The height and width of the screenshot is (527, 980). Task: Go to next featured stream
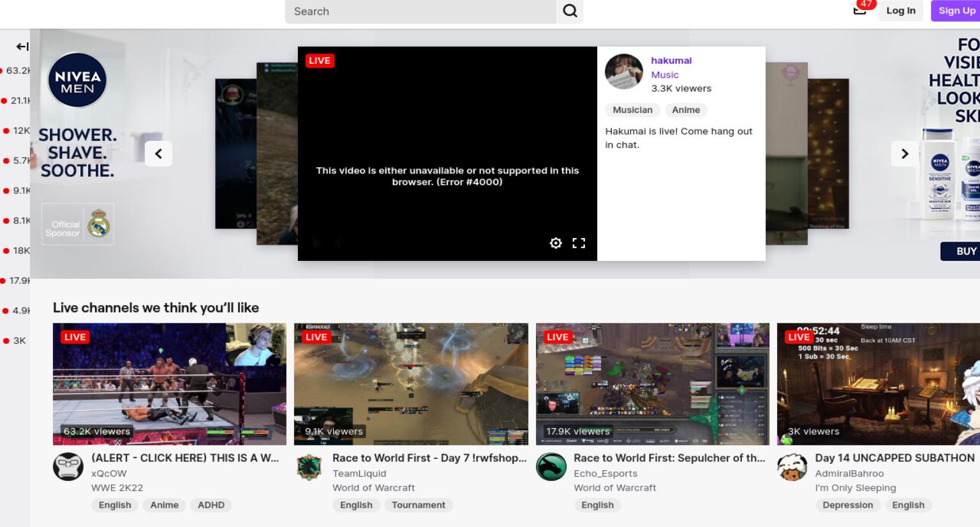(x=904, y=154)
